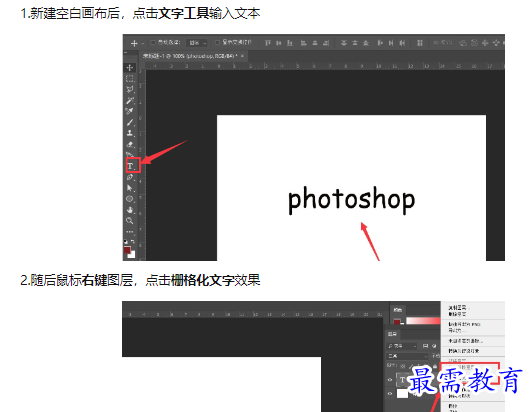Select the Clone Stamp tool
The height and width of the screenshot is (412, 531).
130,133
